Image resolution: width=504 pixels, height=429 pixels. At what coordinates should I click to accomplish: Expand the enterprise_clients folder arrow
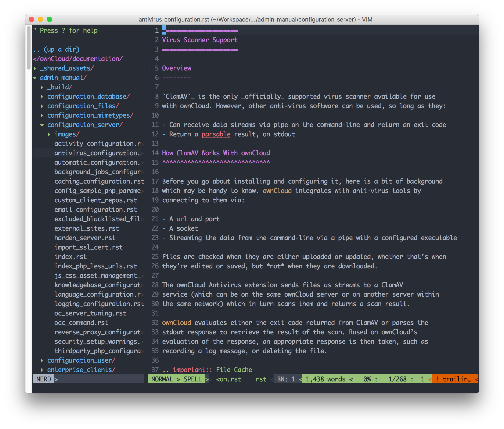pyautogui.click(x=42, y=370)
